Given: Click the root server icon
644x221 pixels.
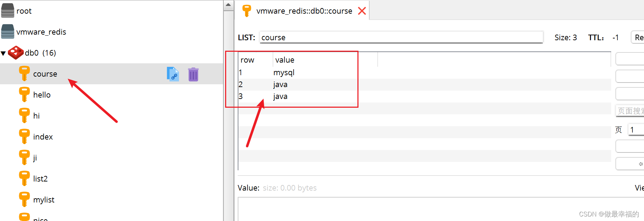Looking at the screenshot, I should tap(8, 11).
